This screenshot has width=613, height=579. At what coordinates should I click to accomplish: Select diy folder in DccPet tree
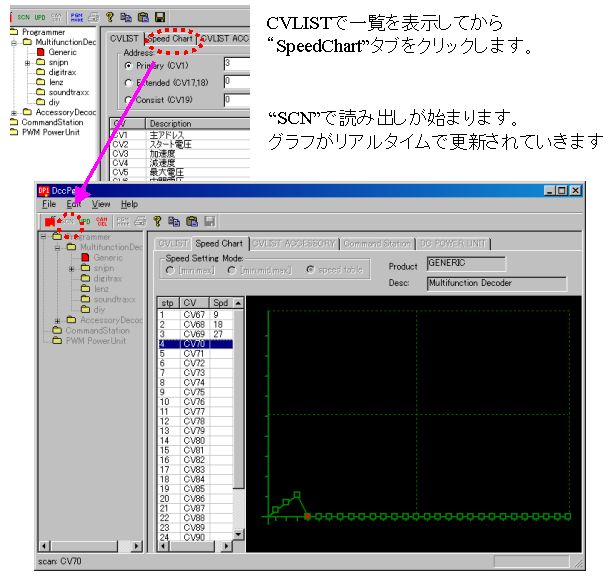(x=99, y=310)
